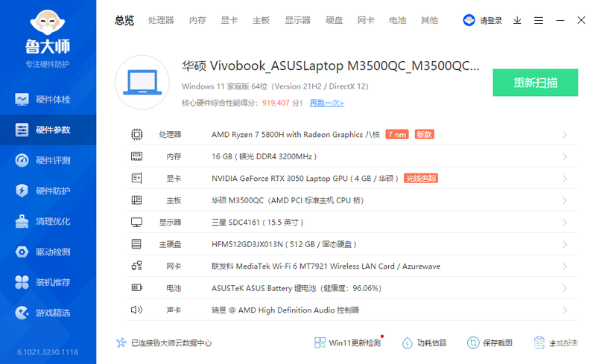Click the green 重新扫描 rescan button

[535, 83]
